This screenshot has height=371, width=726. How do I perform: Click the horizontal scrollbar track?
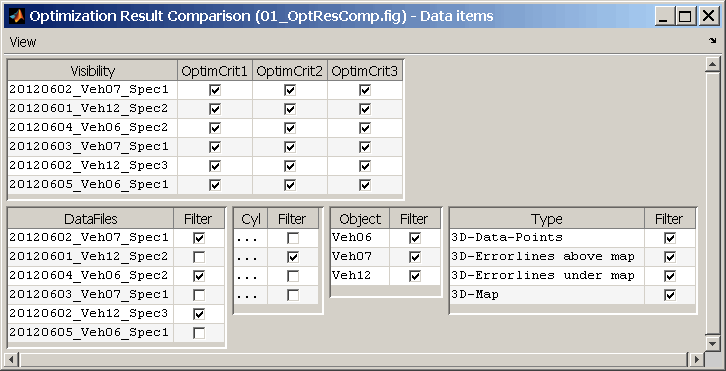pyautogui.click(x=354, y=358)
